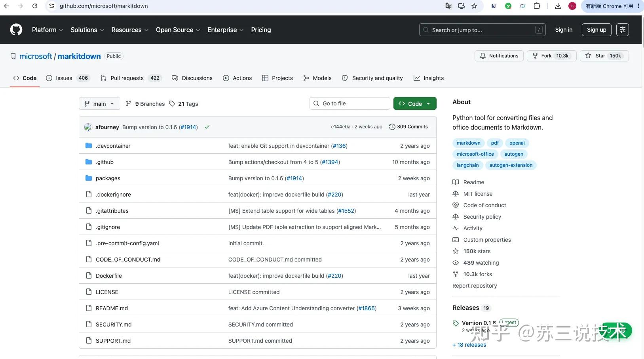
Task: Open the Chrome profile avatar
Action: click(572, 6)
